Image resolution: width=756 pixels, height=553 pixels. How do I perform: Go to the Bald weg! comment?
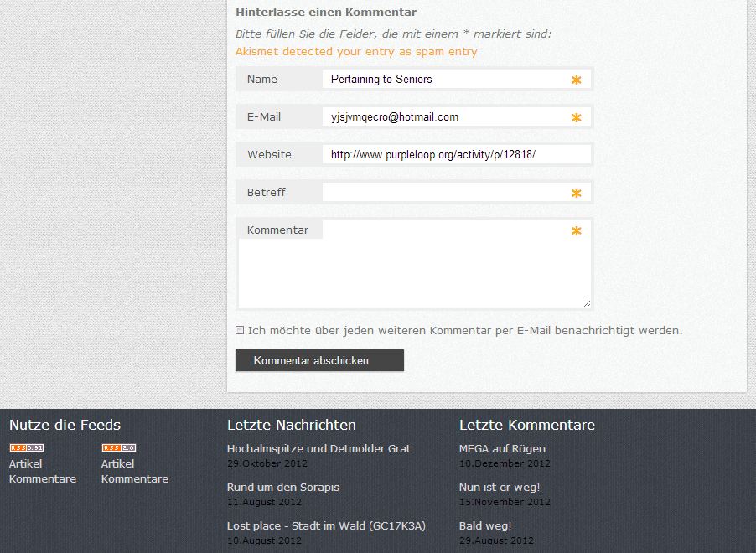[x=485, y=526]
